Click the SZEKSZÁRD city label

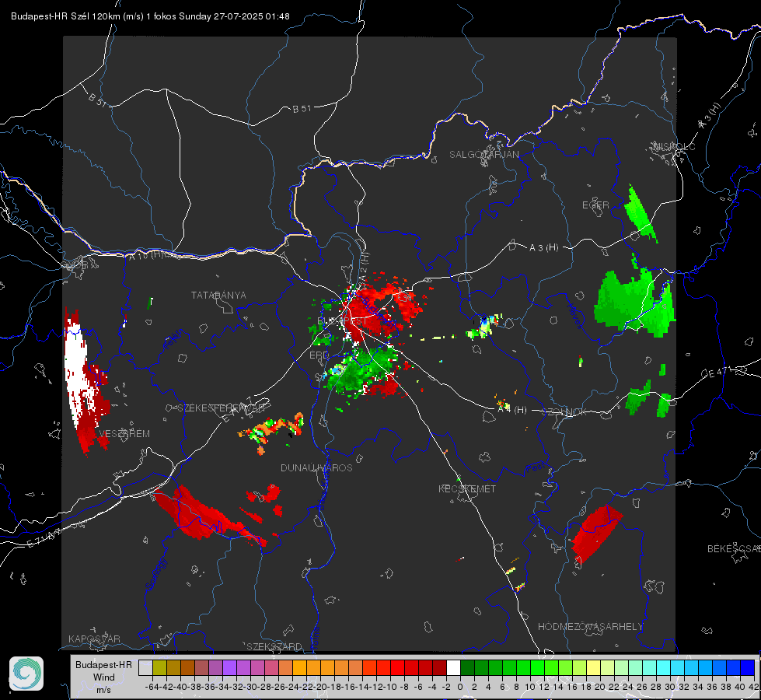[274, 646]
